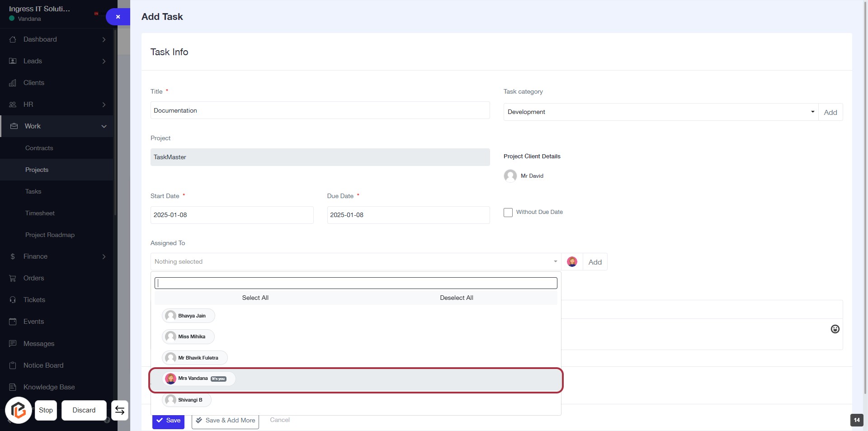This screenshot has width=868, height=431.
Task: Open Timesheet from the Work submenu
Action: [x=40, y=213]
